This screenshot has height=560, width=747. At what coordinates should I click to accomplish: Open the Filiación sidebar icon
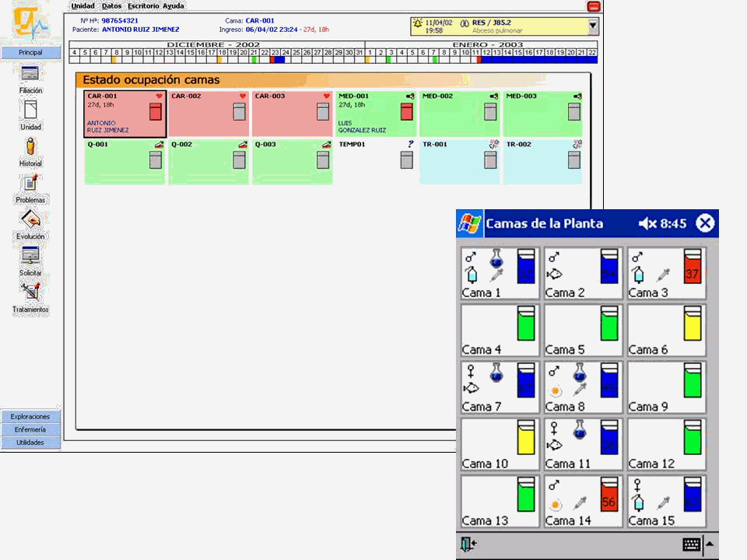click(x=30, y=75)
